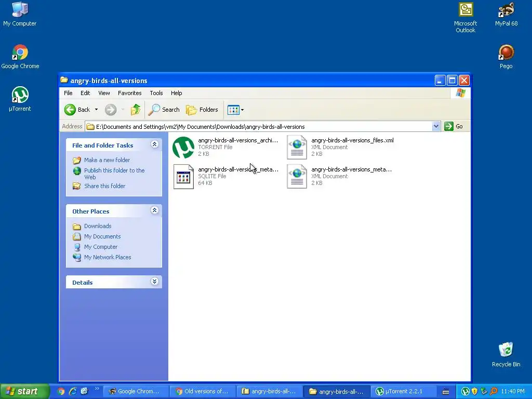
Task: Click the orange magnifier tray icon
Action: tap(494, 391)
